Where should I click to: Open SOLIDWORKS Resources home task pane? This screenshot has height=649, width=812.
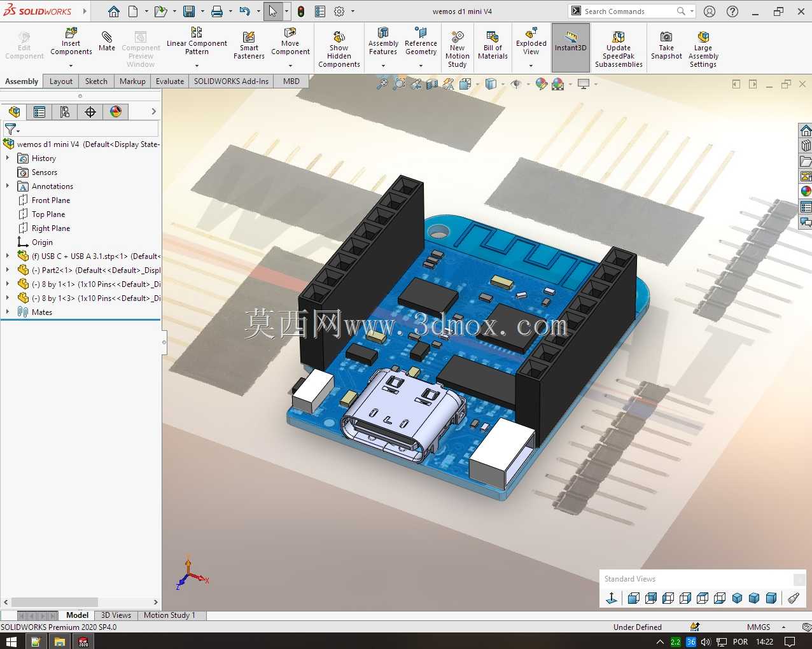(806, 130)
